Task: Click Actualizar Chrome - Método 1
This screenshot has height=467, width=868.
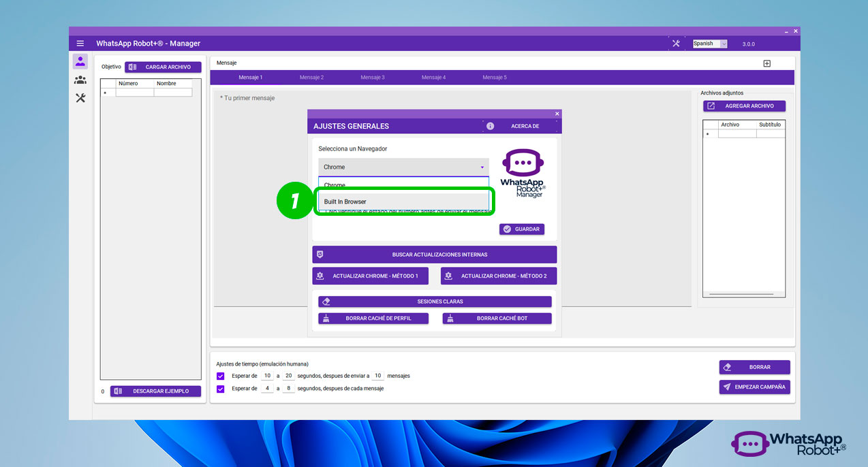Action: (370, 276)
